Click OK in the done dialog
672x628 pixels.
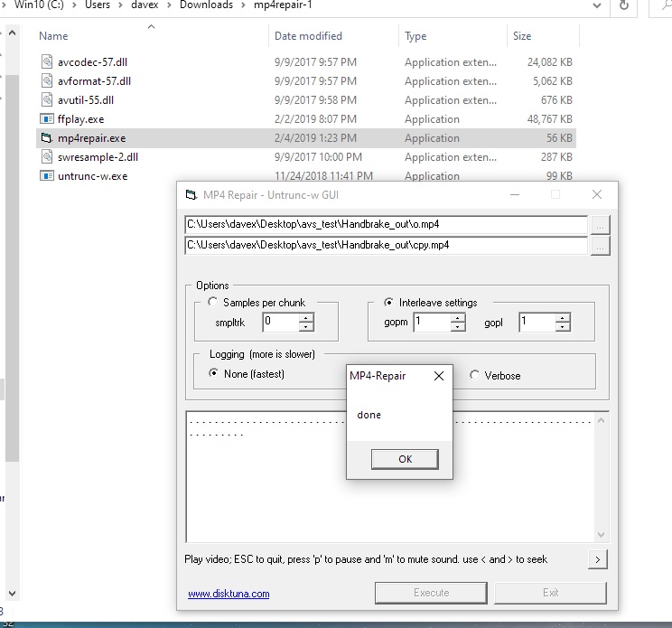point(405,459)
